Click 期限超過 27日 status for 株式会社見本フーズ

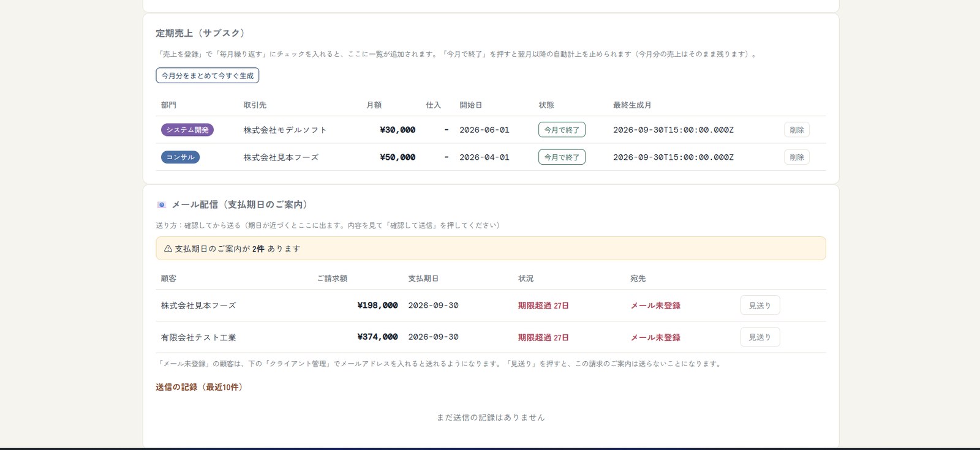(543, 306)
